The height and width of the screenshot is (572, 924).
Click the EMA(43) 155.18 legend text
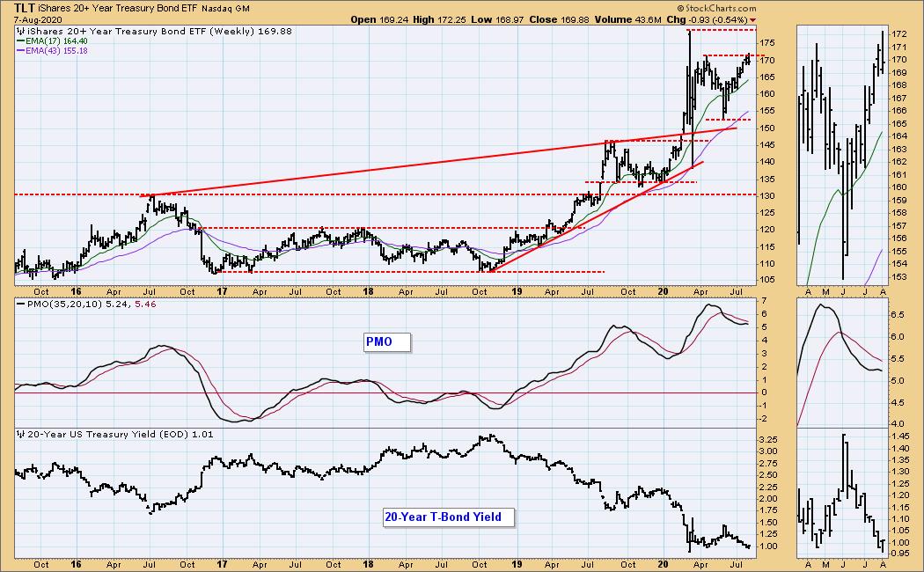click(56, 51)
